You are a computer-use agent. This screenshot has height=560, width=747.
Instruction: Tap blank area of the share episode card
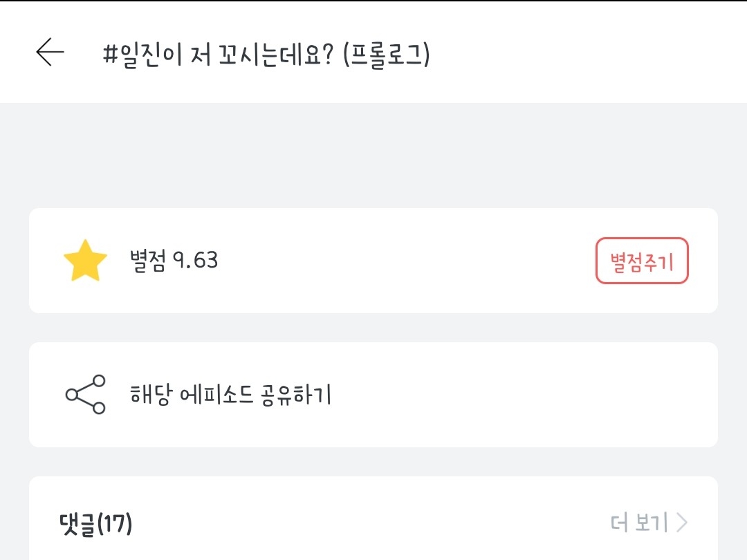(x=526, y=395)
